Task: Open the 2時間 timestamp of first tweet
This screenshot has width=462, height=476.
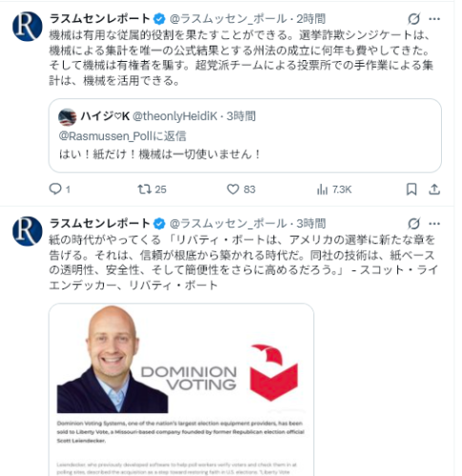Action: (x=311, y=19)
